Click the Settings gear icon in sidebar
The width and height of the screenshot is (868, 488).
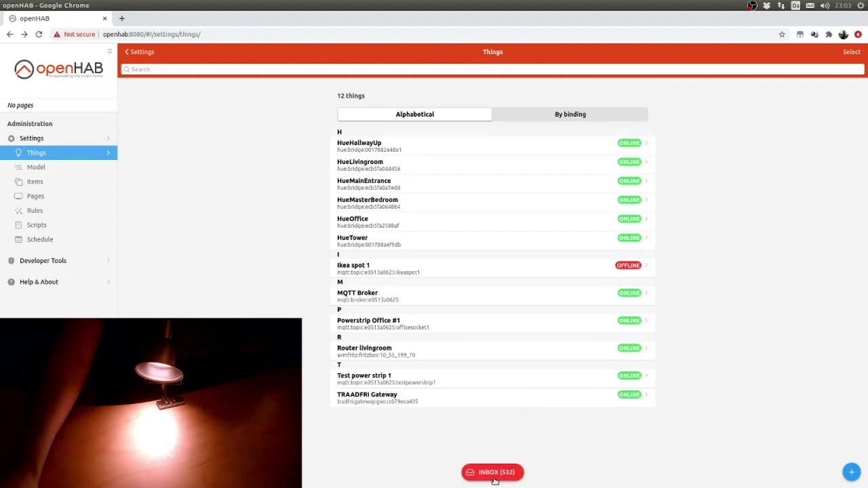[11, 138]
